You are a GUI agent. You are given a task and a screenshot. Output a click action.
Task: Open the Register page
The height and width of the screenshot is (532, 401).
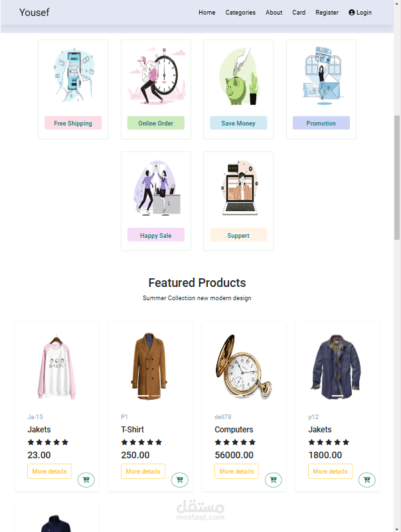(327, 13)
